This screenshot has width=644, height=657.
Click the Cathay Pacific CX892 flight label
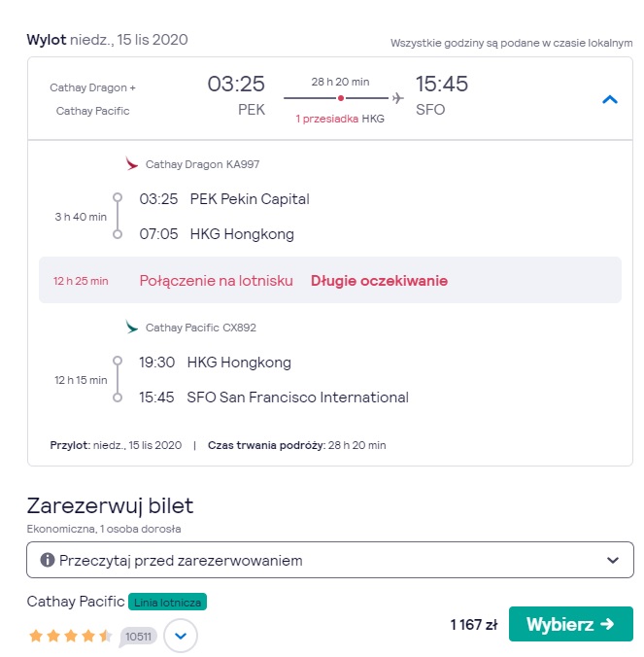coord(200,328)
